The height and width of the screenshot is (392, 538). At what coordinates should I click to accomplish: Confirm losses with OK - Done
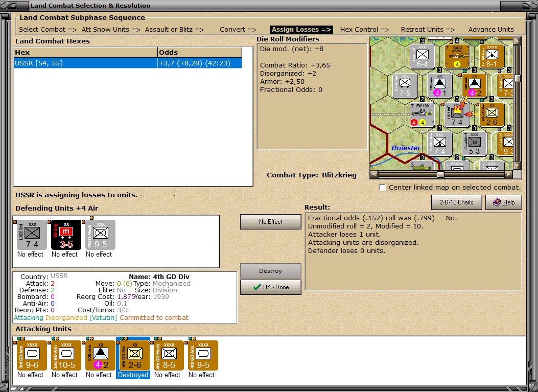pyautogui.click(x=270, y=287)
